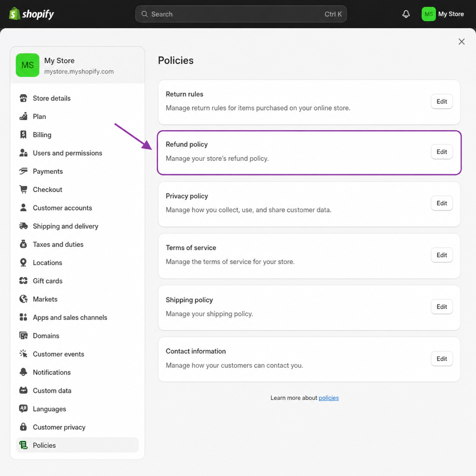The height and width of the screenshot is (476, 476).
Task: Open the notifications bell in top bar
Action: 406,14
